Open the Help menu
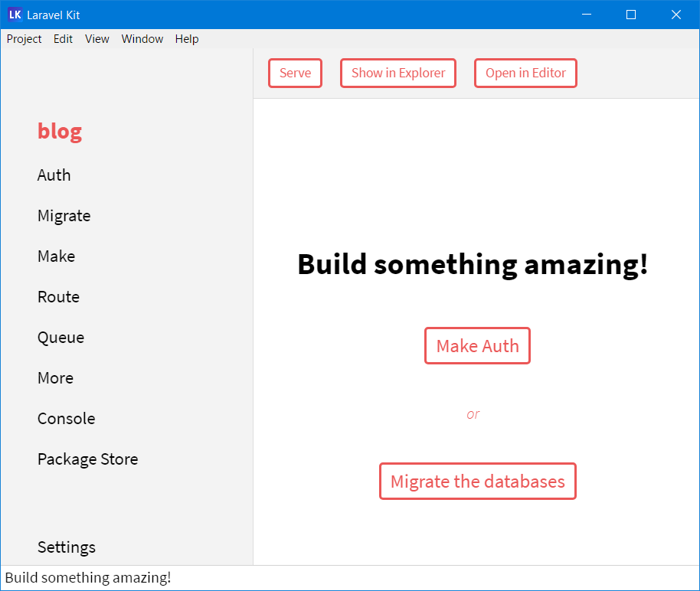This screenshot has width=700, height=591. coord(187,39)
